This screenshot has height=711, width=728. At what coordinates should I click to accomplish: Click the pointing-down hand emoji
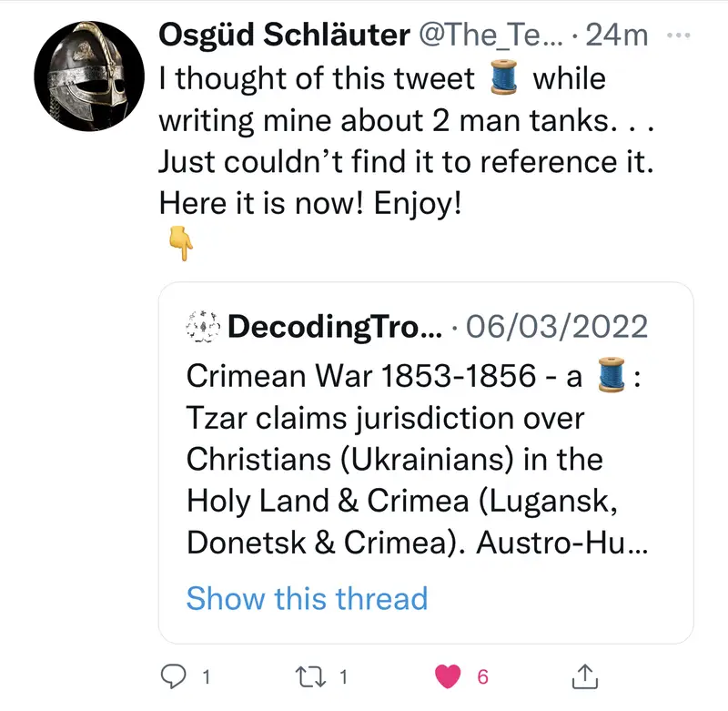180,243
